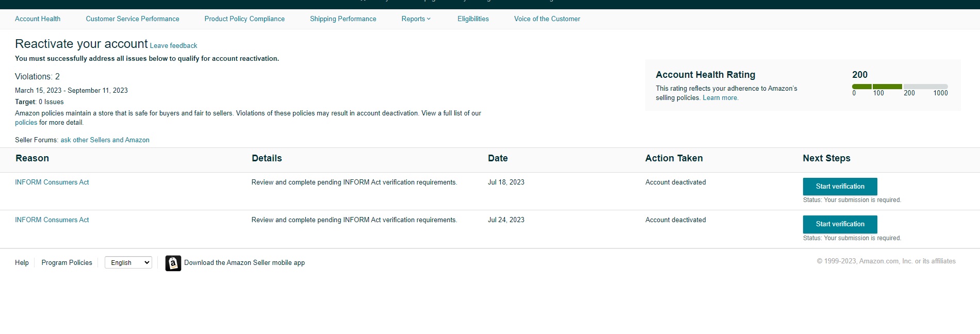980x334 pixels.
Task: Click the rating value 200
Action: click(860, 75)
